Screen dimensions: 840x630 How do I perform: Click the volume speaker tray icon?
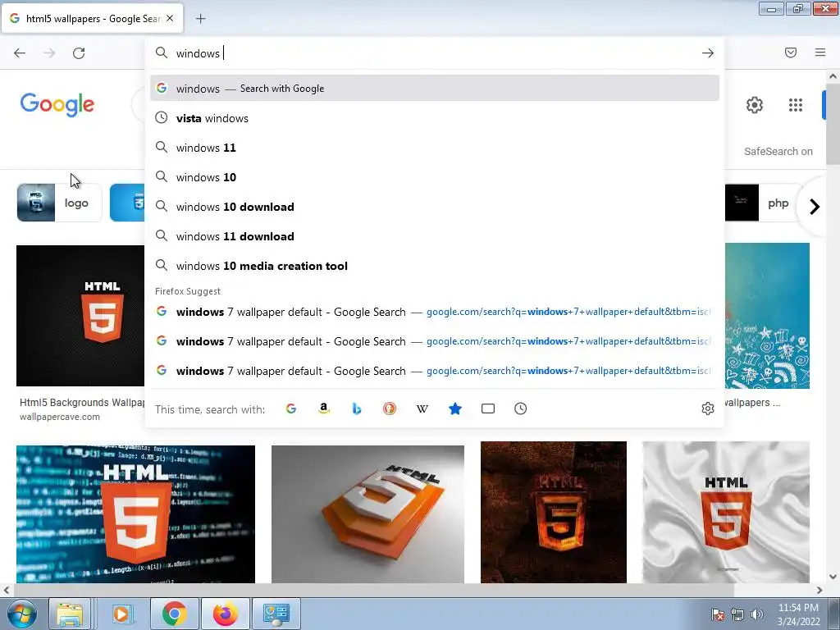click(x=756, y=615)
